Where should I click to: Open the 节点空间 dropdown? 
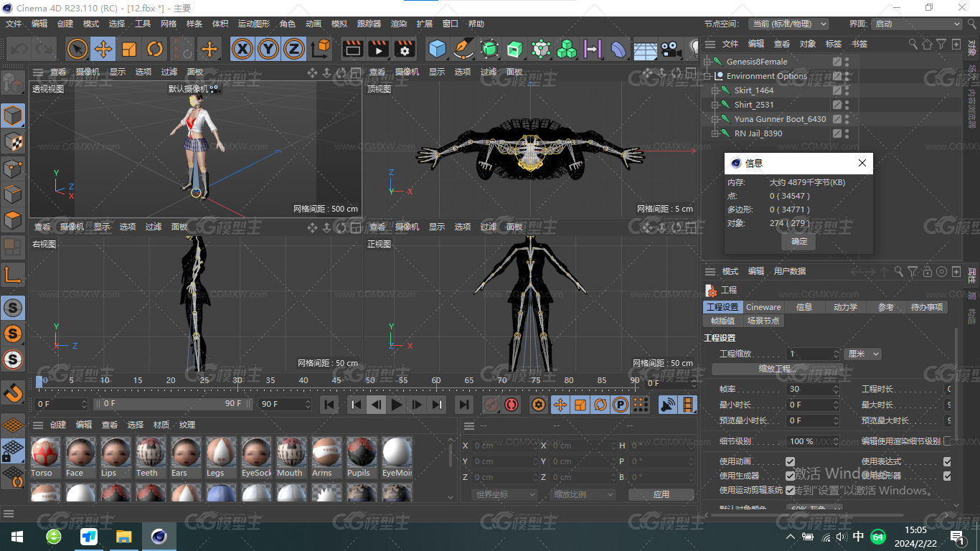(788, 24)
